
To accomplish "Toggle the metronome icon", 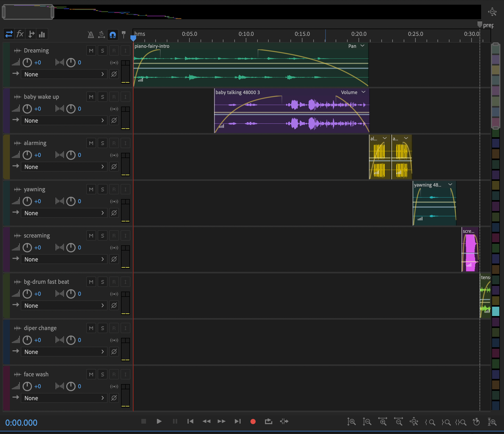I will coord(91,35).
